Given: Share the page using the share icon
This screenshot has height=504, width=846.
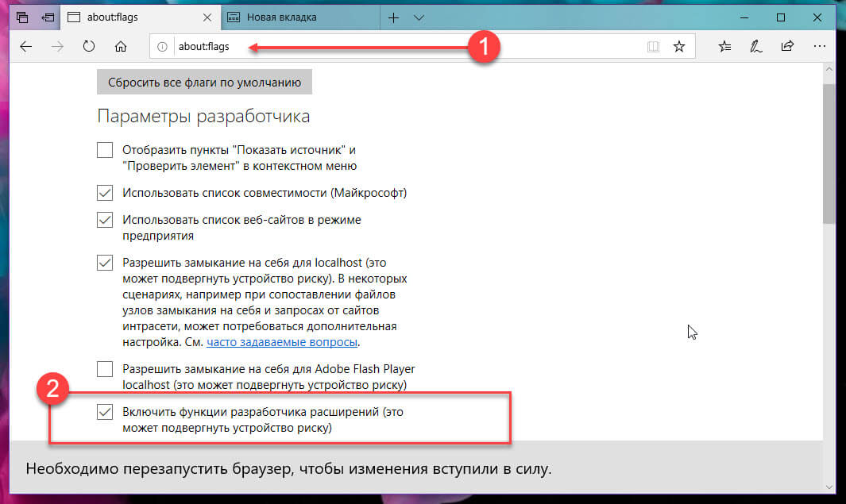Looking at the screenshot, I should coord(786,46).
